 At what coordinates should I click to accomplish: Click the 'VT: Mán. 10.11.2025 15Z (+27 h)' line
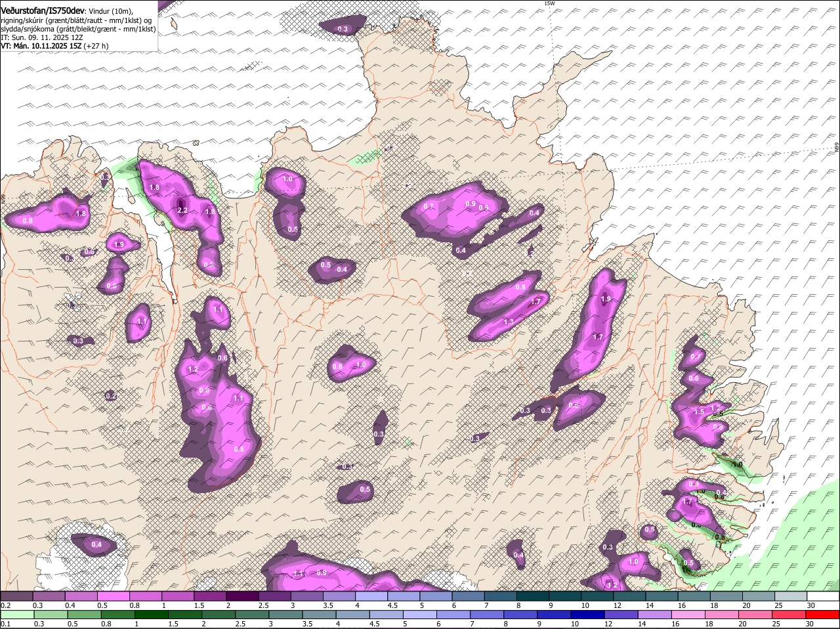pyautogui.click(x=54, y=47)
